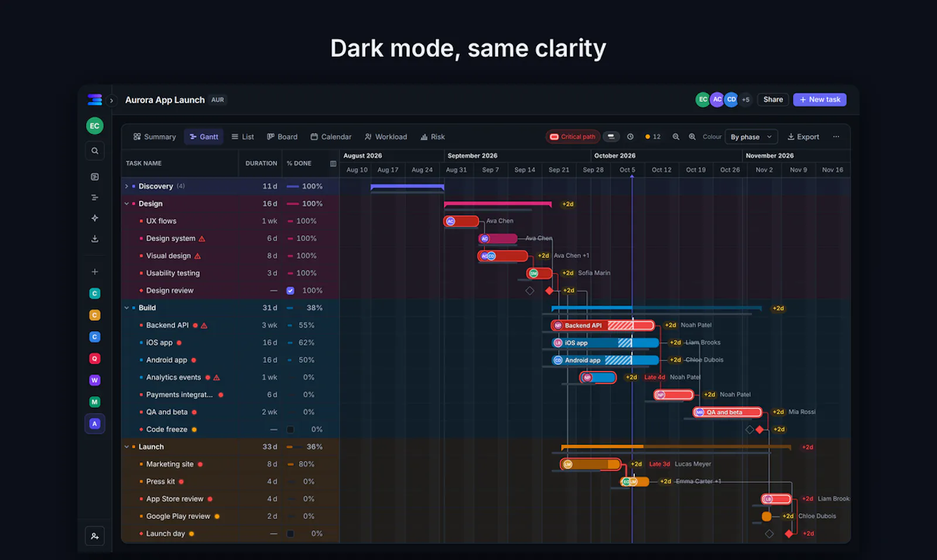The width and height of the screenshot is (937, 560).
Task: Switch to the Board tab
Action: pos(282,137)
